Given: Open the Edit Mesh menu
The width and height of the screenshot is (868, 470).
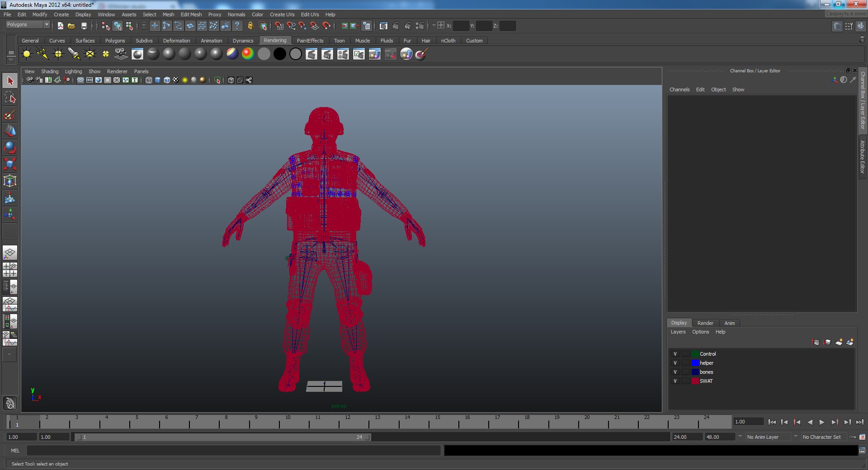Looking at the screenshot, I should click(191, 14).
